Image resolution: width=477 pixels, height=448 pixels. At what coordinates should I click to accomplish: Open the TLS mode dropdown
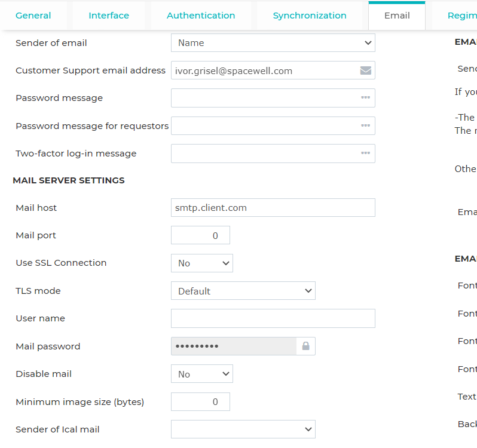tap(243, 291)
